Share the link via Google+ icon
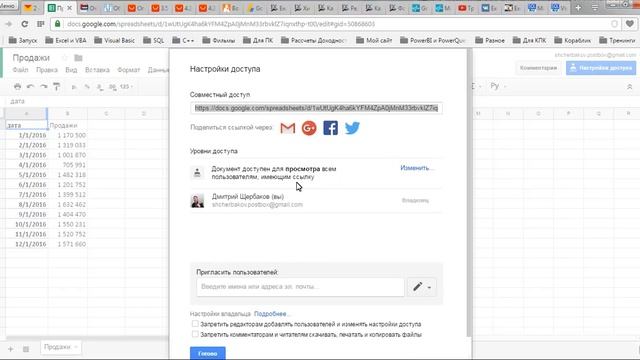 (x=309, y=128)
